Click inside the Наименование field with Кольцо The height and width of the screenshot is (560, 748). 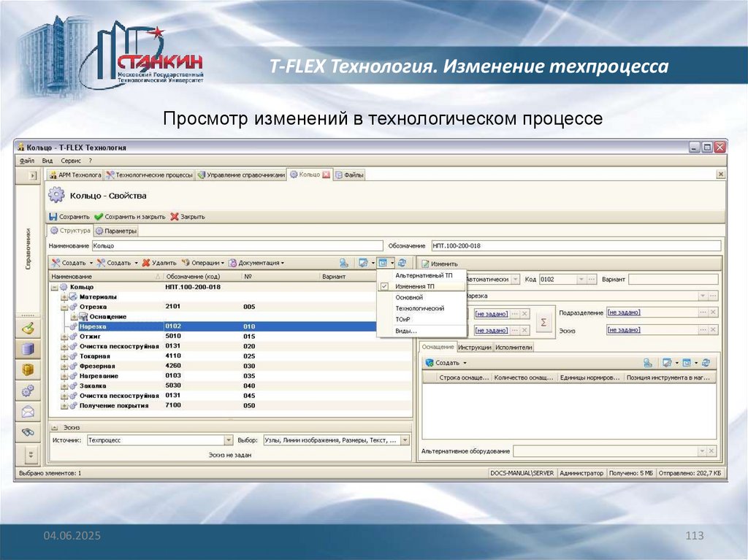click(237, 246)
